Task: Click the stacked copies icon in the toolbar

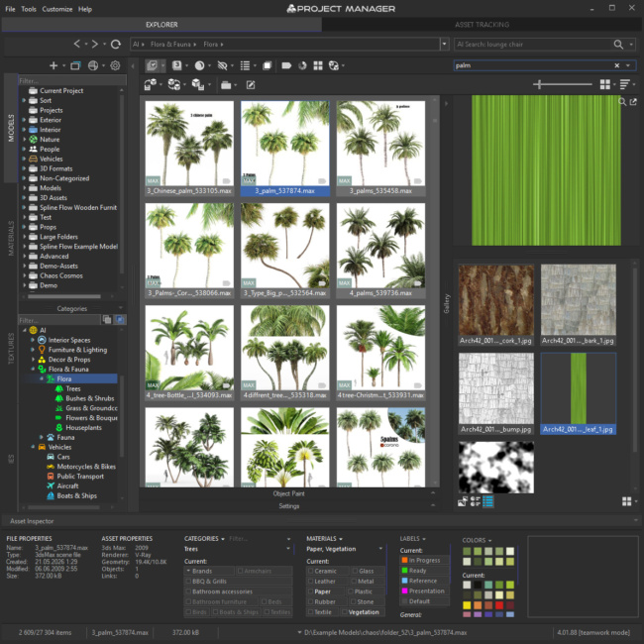Action: 268,65
